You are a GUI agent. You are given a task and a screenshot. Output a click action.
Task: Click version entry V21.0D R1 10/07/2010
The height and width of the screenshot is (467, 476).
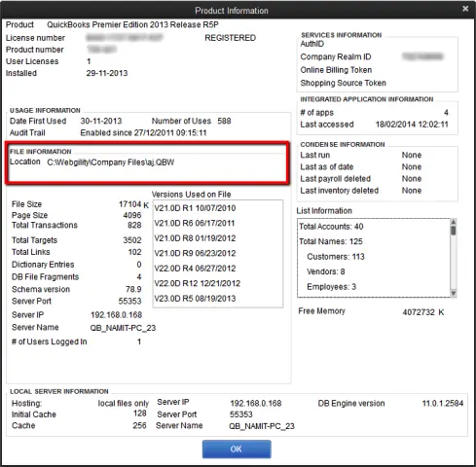click(x=195, y=208)
